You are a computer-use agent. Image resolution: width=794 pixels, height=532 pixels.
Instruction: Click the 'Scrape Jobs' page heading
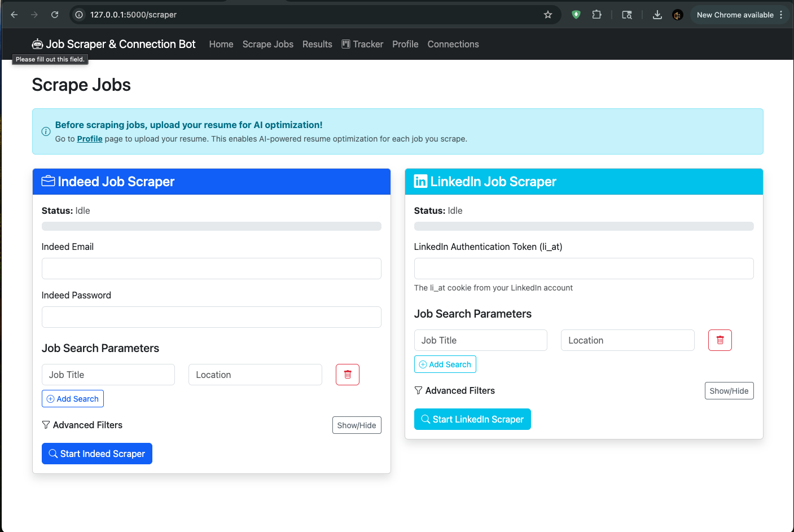pyautogui.click(x=81, y=85)
